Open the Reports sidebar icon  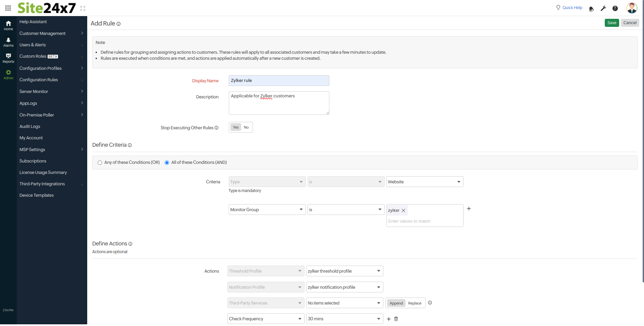coord(8,57)
